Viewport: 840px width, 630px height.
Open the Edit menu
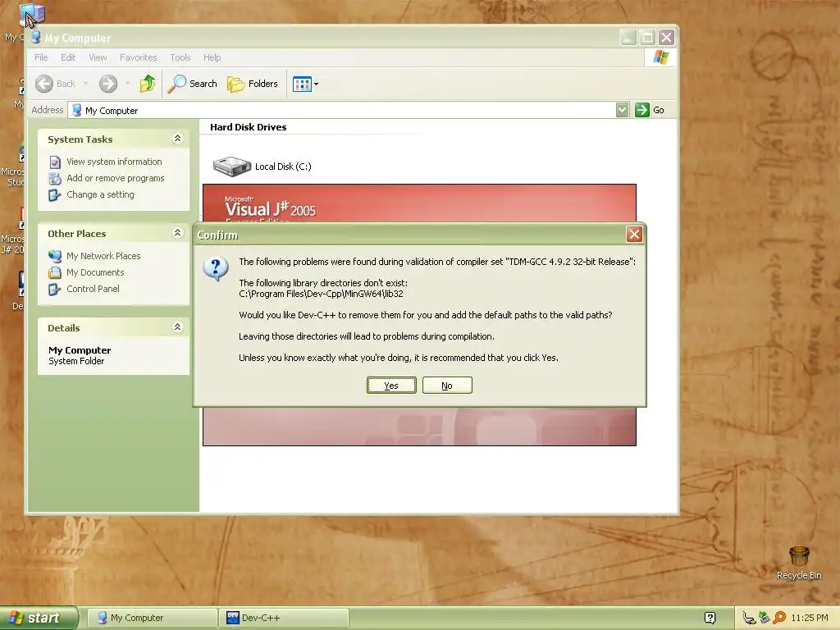(x=68, y=57)
